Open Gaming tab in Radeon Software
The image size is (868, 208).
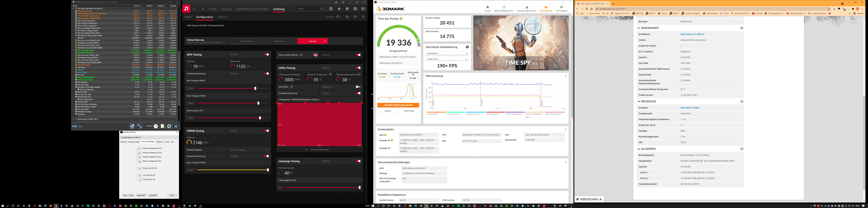tap(226, 9)
